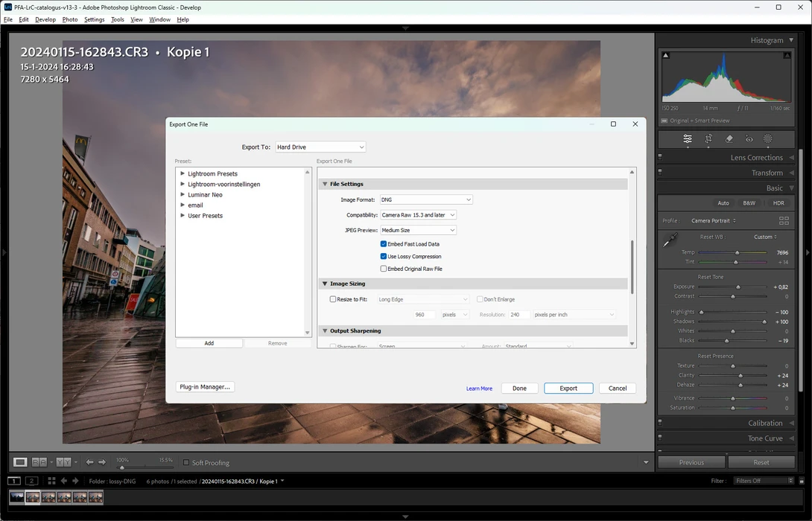Collapse Output Sharpening section

click(x=326, y=330)
